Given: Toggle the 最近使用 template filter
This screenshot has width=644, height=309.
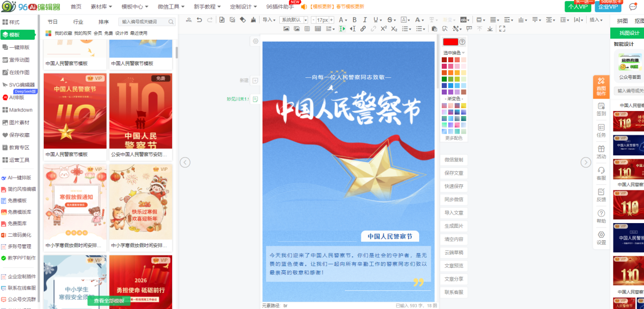Looking at the screenshot, I should pyautogui.click(x=139, y=33).
